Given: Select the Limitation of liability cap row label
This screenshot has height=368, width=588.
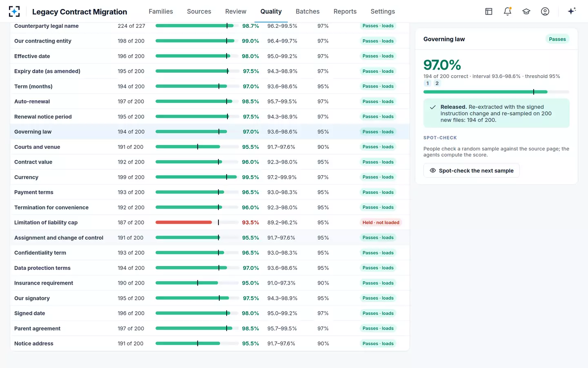Looking at the screenshot, I should click(46, 222).
